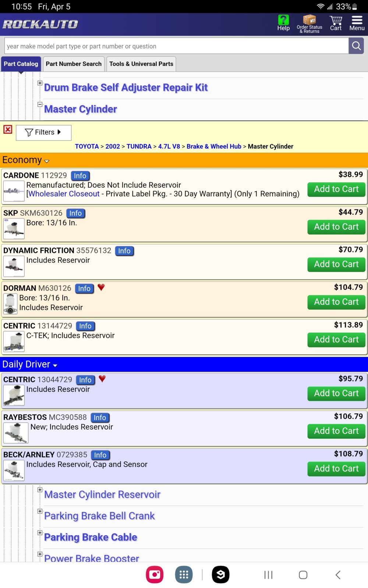Open Info for Dorman M630126
Image resolution: width=368 pixels, height=588 pixels.
[84, 288]
